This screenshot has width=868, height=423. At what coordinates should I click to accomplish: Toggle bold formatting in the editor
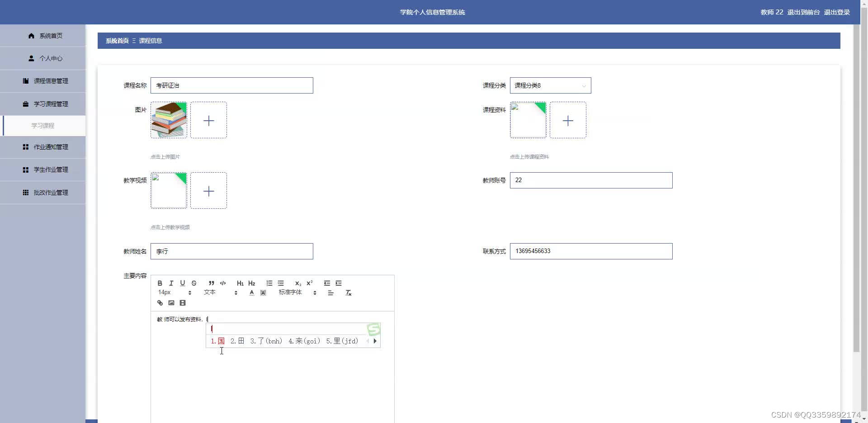tap(160, 283)
